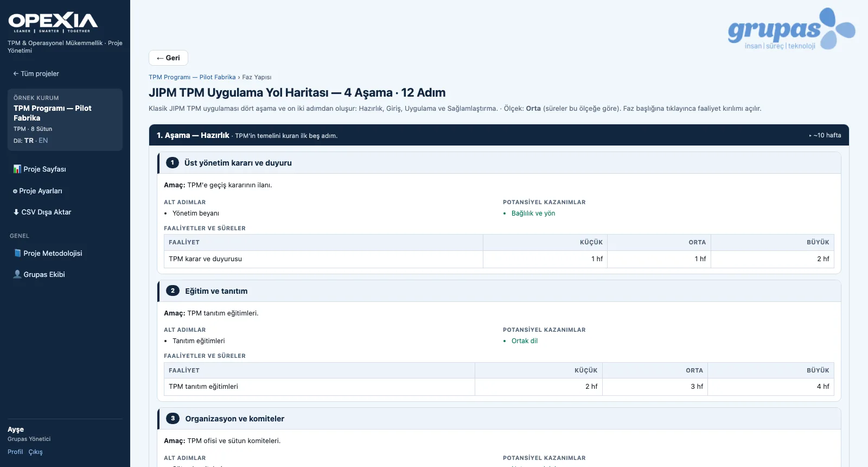Click the CSV download arrow icon
This screenshot has width=868, height=467.
tap(16, 212)
